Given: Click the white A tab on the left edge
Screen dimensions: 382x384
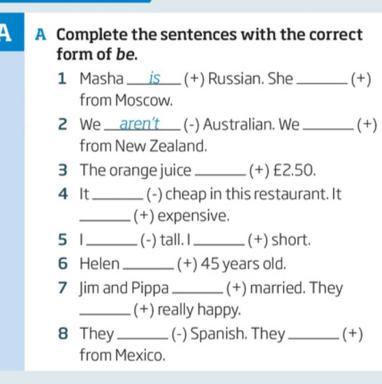Looking at the screenshot, I should (6, 33).
